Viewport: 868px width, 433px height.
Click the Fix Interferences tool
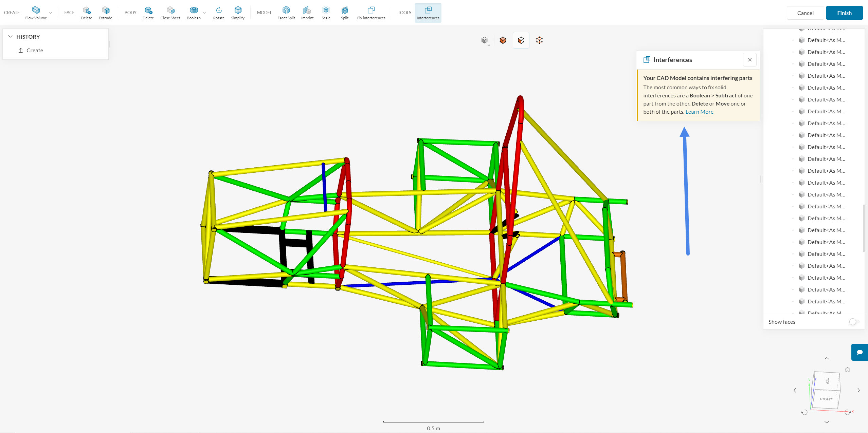point(371,13)
